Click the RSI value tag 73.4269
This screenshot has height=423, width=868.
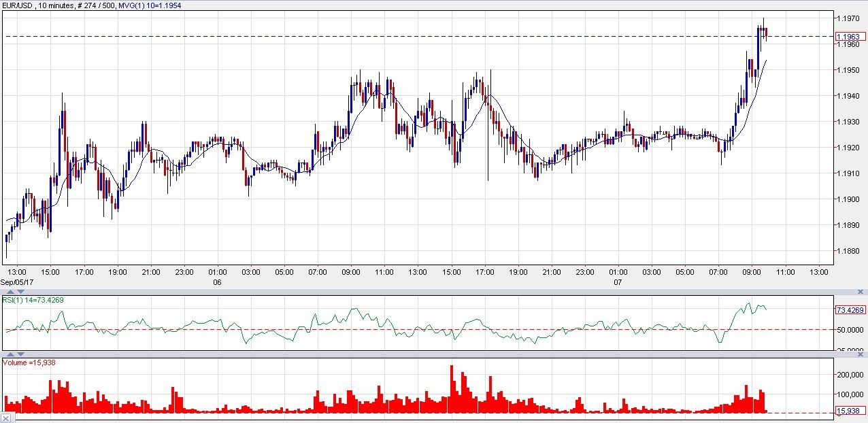[x=850, y=309]
